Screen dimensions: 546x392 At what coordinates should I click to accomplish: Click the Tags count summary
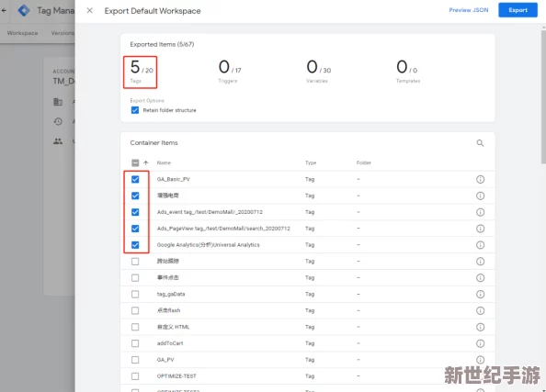142,72
